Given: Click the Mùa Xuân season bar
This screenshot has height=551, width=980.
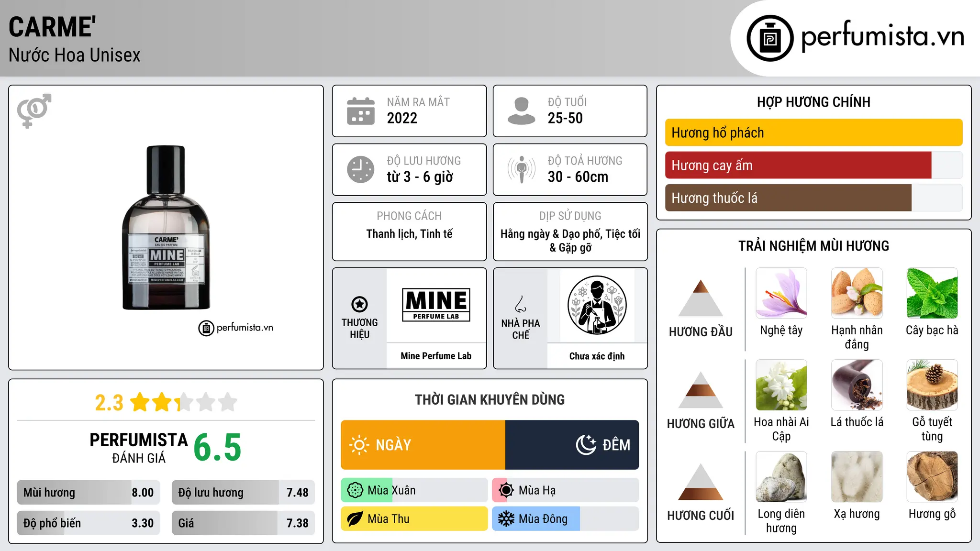Looking at the screenshot, I should (x=414, y=490).
